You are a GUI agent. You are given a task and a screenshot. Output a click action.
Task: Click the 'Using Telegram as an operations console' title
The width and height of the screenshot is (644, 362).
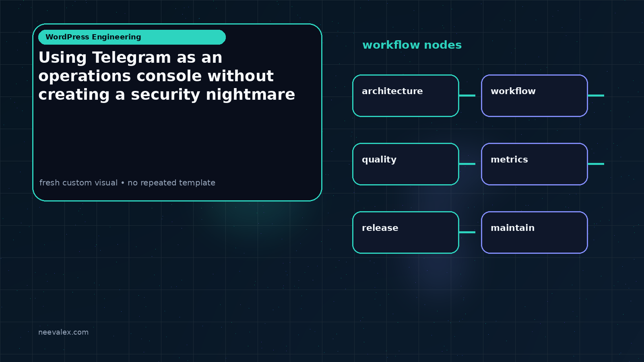coord(167,76)
